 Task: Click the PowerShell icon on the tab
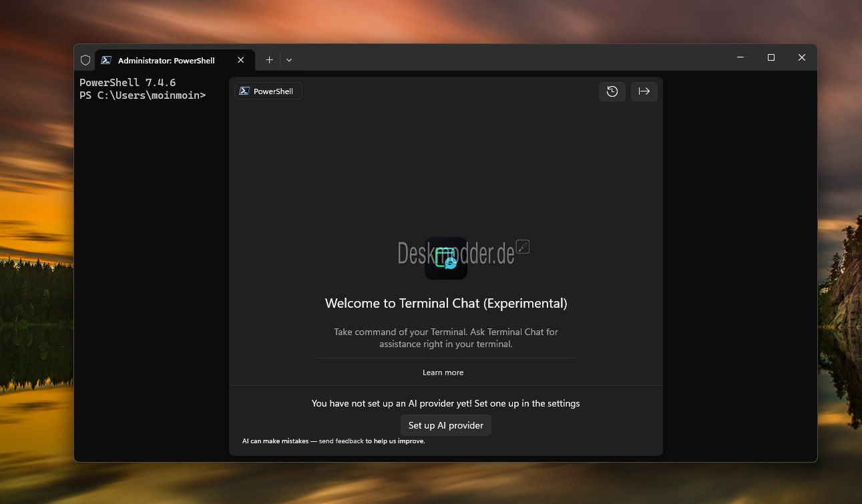click(x=106, y=60)
